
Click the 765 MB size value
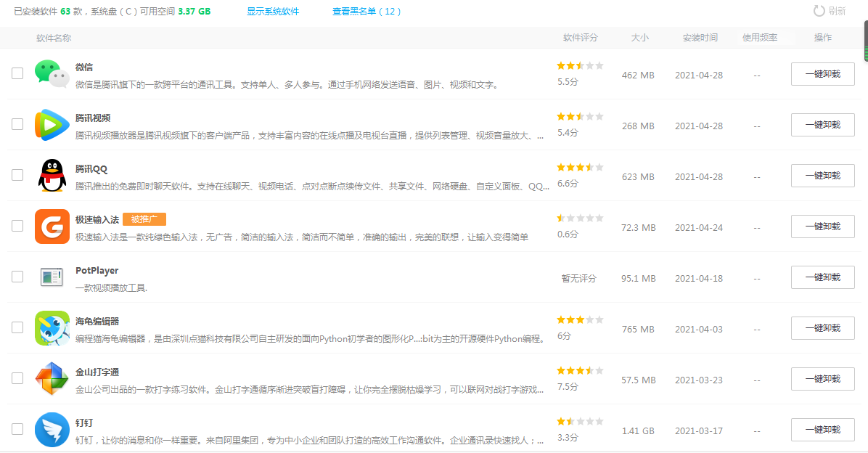[x=638, y=330]
